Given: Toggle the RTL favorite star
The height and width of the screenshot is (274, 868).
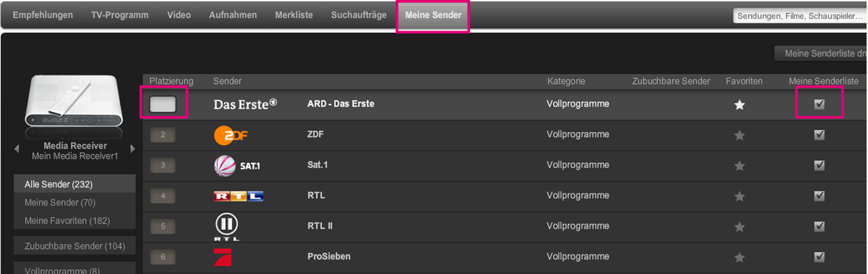Looking at the screenshot, I should 739,196.
